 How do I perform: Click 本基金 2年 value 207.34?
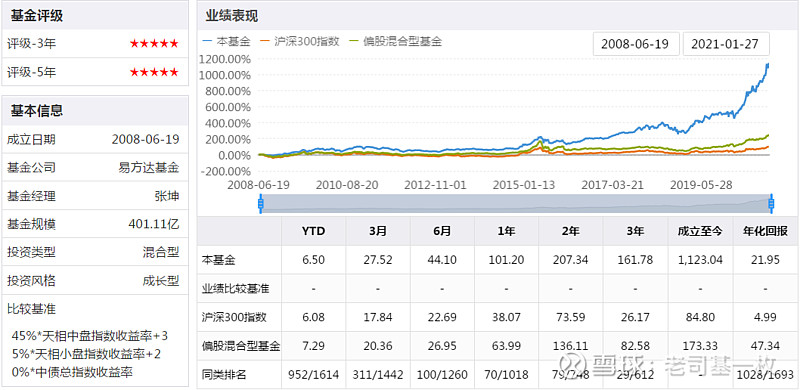click(x=570, y=260)
